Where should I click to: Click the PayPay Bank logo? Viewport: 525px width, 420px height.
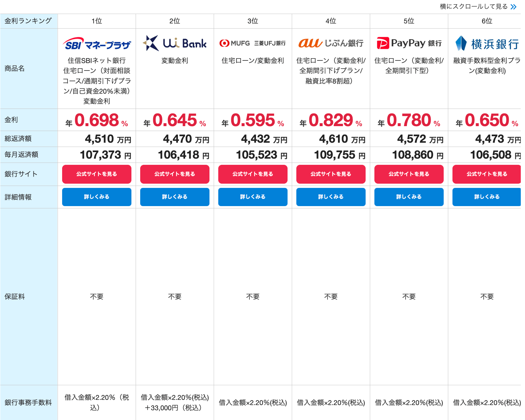tap(409, 43)
